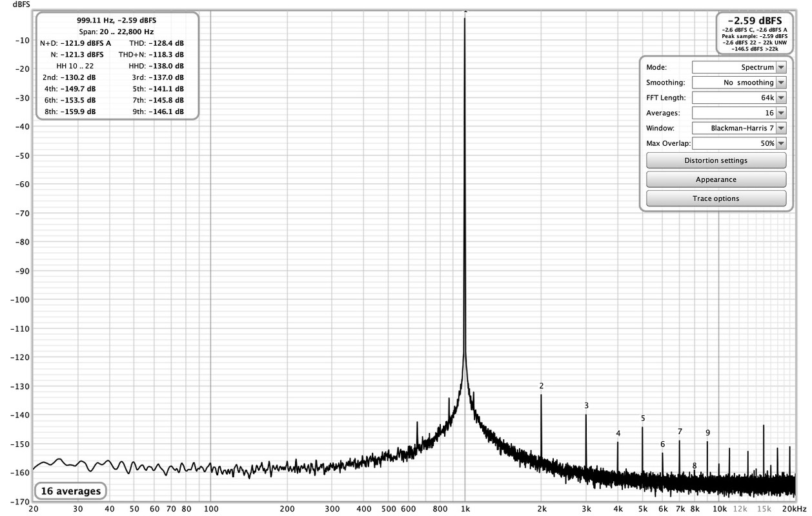
Task: Open the Smoothing dropdown set to No smoothing
Action: point(739,83)
